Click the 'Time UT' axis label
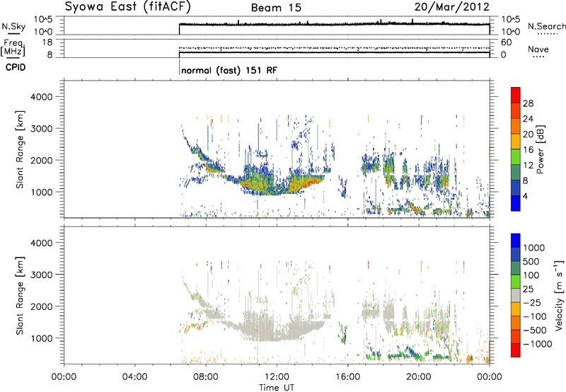This screenshot has height=392, width=566. tap(276, 388)
